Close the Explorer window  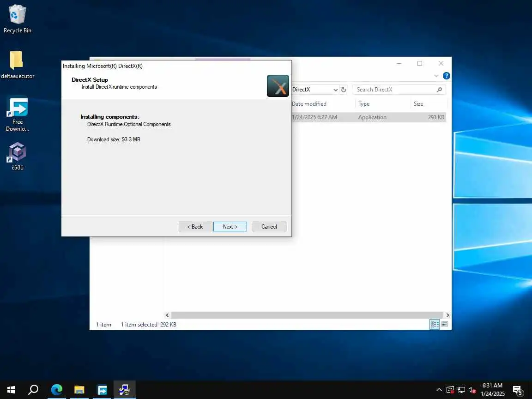coord(441,63)
